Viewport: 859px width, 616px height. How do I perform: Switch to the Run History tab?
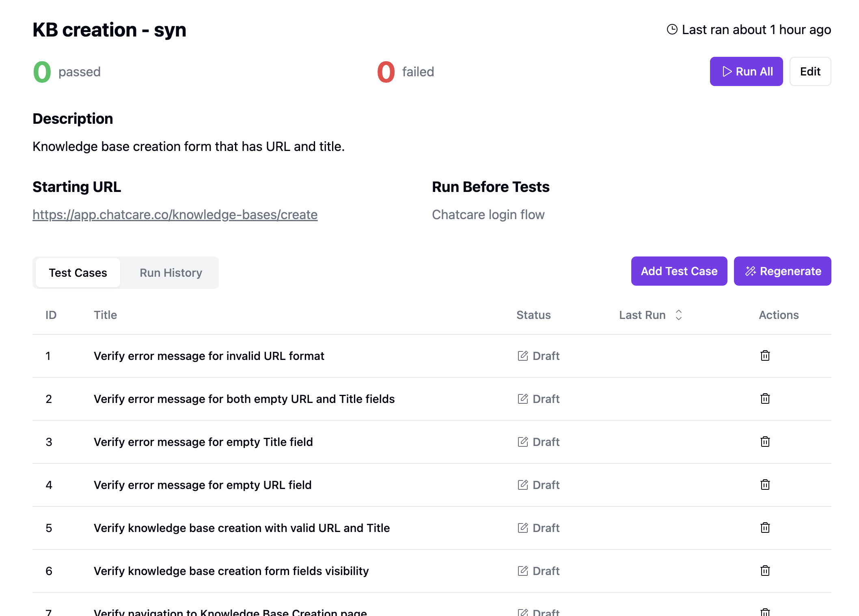click(x=171, y=272)
